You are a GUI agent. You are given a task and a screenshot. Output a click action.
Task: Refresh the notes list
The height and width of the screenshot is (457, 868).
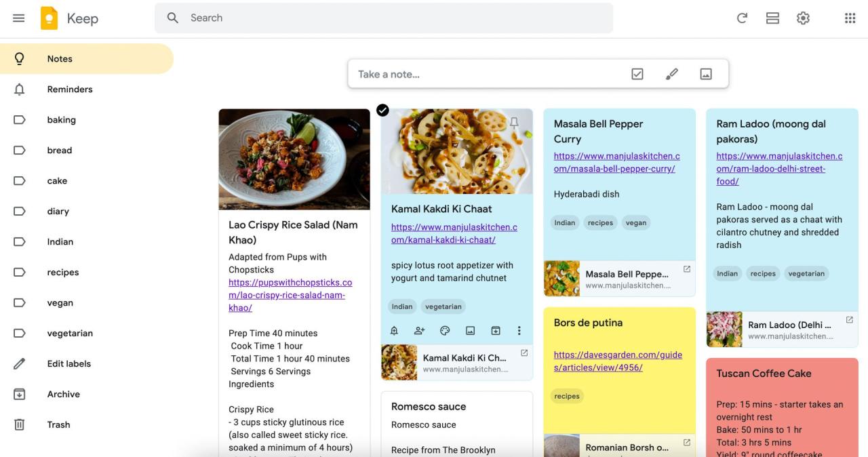pyautogui.click(x=742, y=18)
